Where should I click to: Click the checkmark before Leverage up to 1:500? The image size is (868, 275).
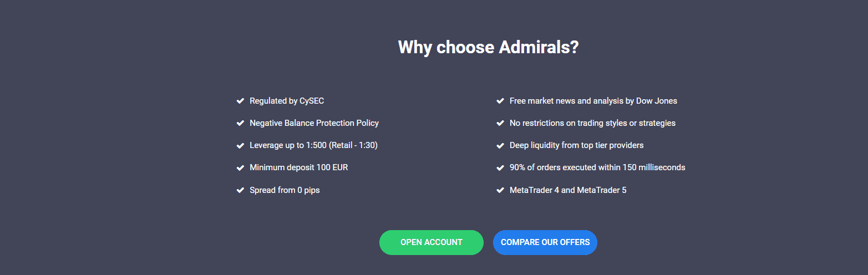pos(240,145)
